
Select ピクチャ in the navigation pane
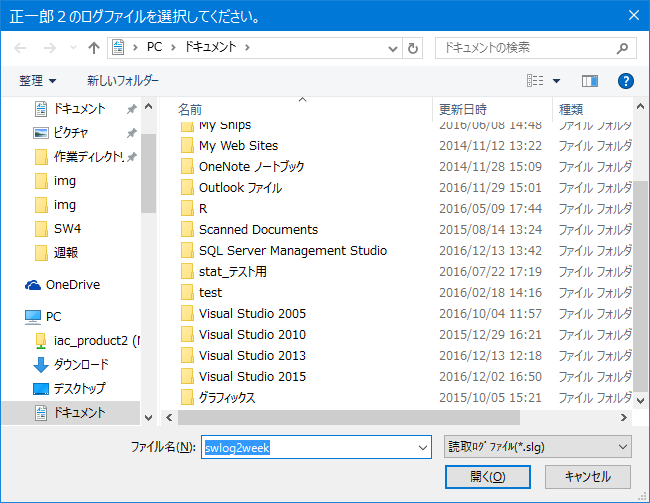click(70, 133)
